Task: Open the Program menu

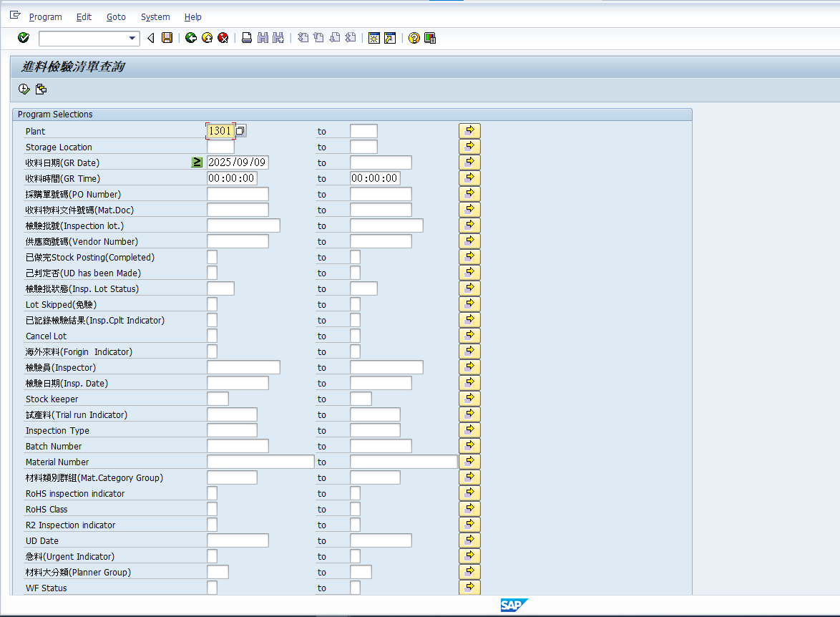Action: click(45, 16)
